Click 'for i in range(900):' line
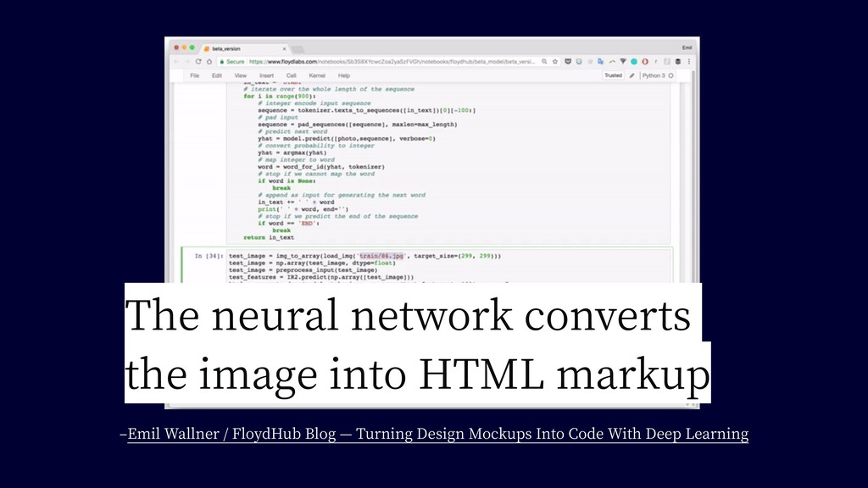 click(x=280, y=97)
